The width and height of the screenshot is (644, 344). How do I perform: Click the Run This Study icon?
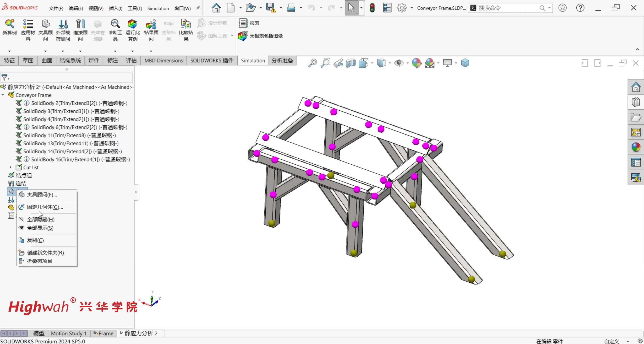(x=132, y=24)
